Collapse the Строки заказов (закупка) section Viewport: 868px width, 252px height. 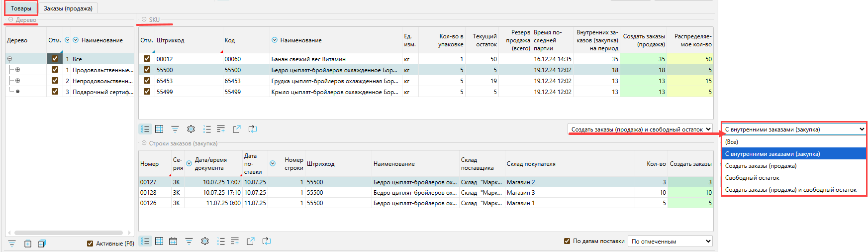[x=144, y=143]
